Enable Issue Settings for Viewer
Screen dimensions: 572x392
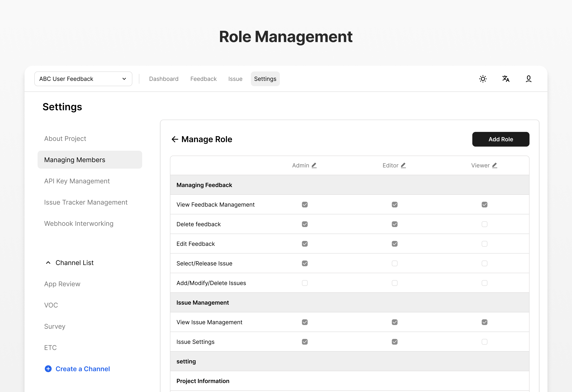click(484, 342)
